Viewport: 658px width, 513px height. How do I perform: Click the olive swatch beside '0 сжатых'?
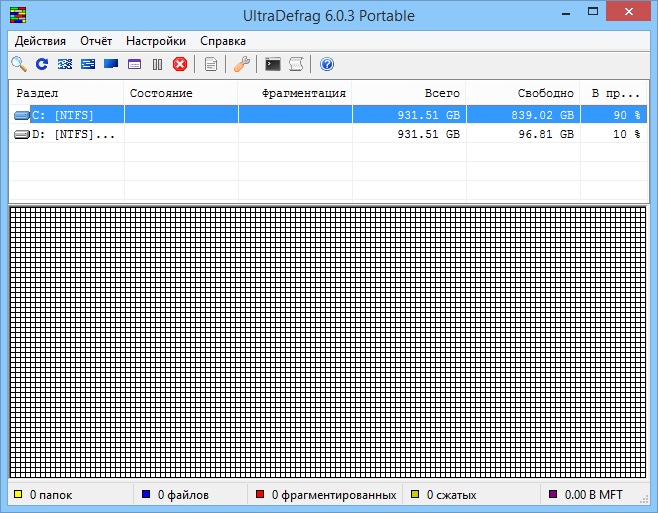pos(415,494)
